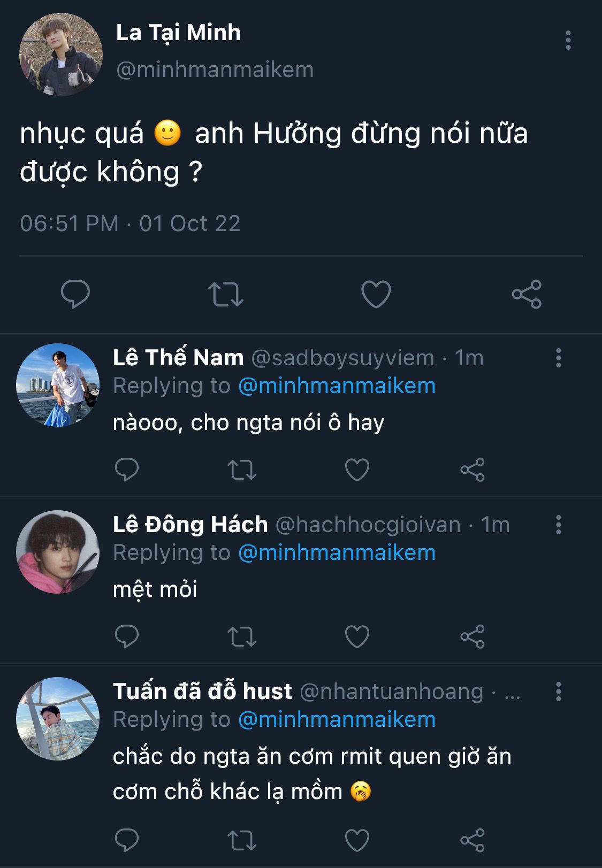Image resolution: width=602 pixels, height=868 pixels.
Task: Open Lê Đông Hách's profile avatar
Action: pyautogui.click(x=58, y=552)
